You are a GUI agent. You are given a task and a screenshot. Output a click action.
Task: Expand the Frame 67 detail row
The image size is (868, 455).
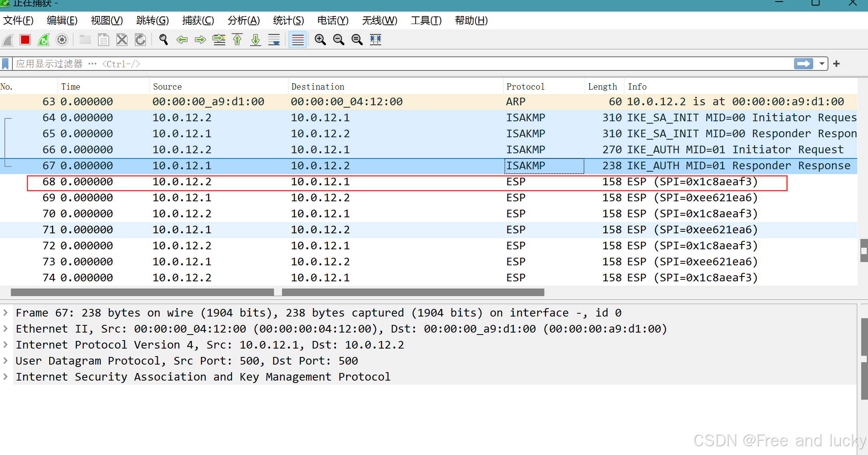click(x=6, y=313)
